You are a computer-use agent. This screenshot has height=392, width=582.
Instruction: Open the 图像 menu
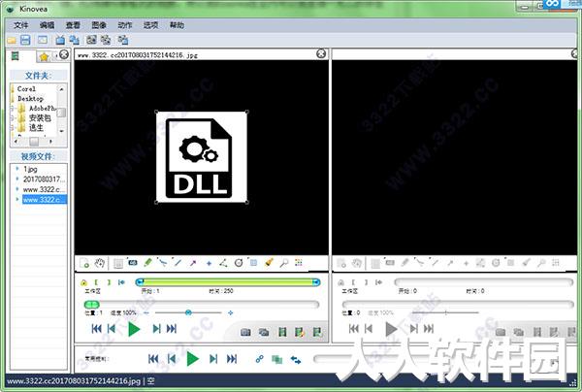pyautogui.click(x=99, y=25)
